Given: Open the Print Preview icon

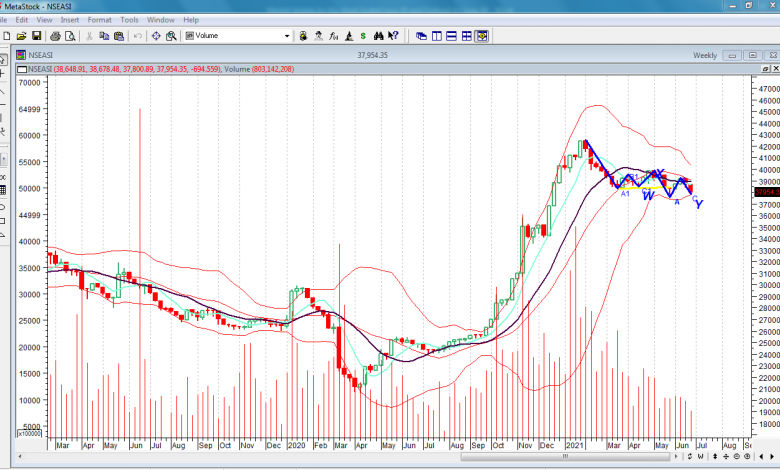Looking at the screenshot, I should click(69, 36).
